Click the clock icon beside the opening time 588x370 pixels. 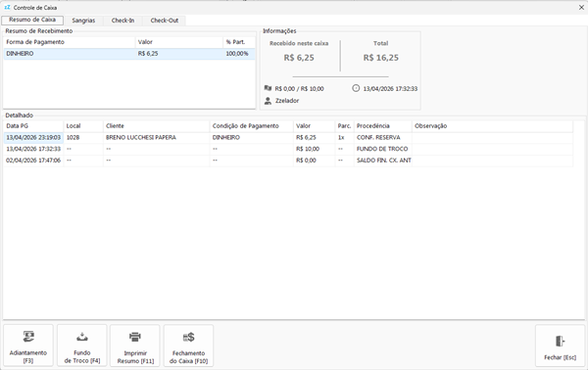(356, 88)
